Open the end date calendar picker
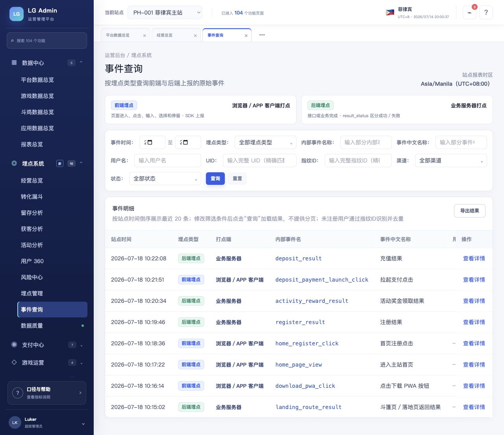Viewport: 504px width, 435px height. tap(185, 142)
